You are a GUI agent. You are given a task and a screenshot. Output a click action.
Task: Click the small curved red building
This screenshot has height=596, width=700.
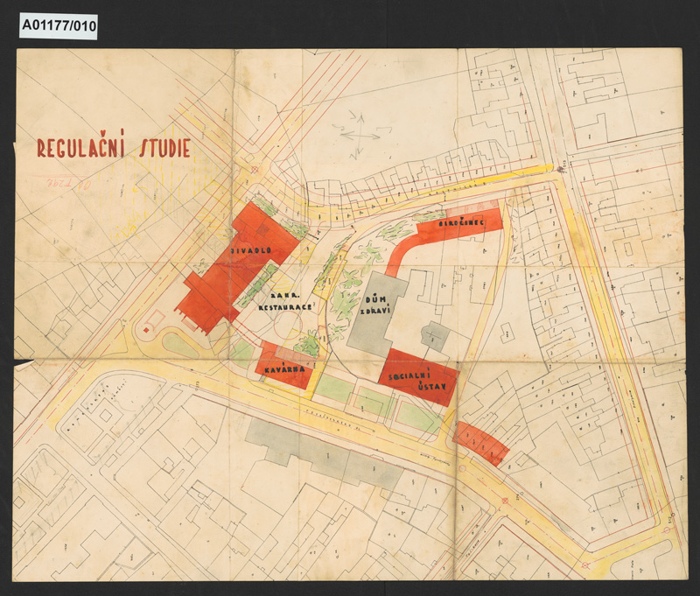point(479,444)
